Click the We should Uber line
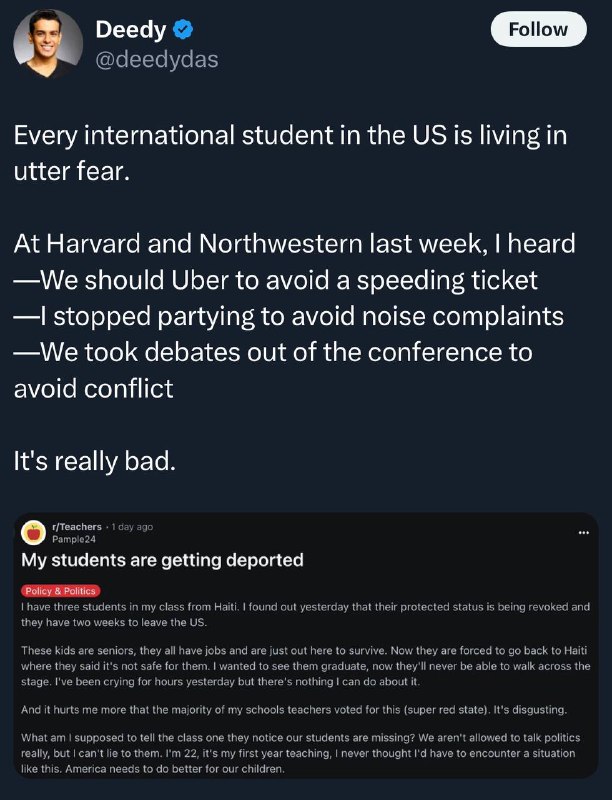This screenshot has width=612, height=800. tap(276, 280)
